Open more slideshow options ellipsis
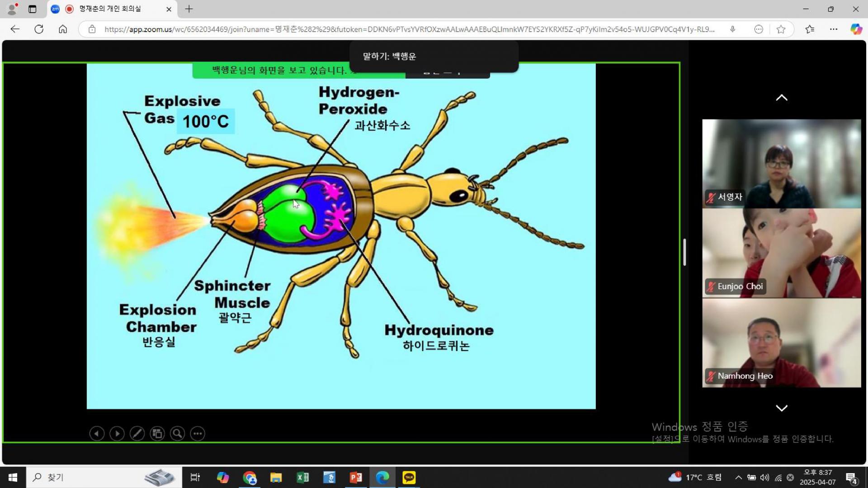The width and height of the screenshot is (868, 488). [198, 434]
